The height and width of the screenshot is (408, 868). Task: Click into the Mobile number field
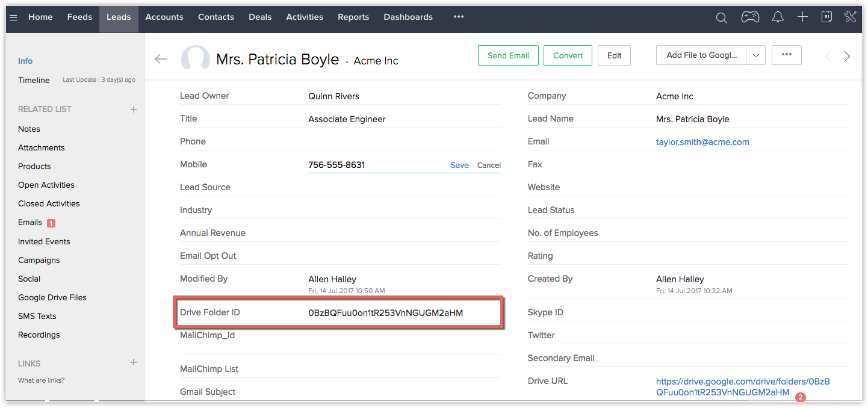tap(373, 165)
